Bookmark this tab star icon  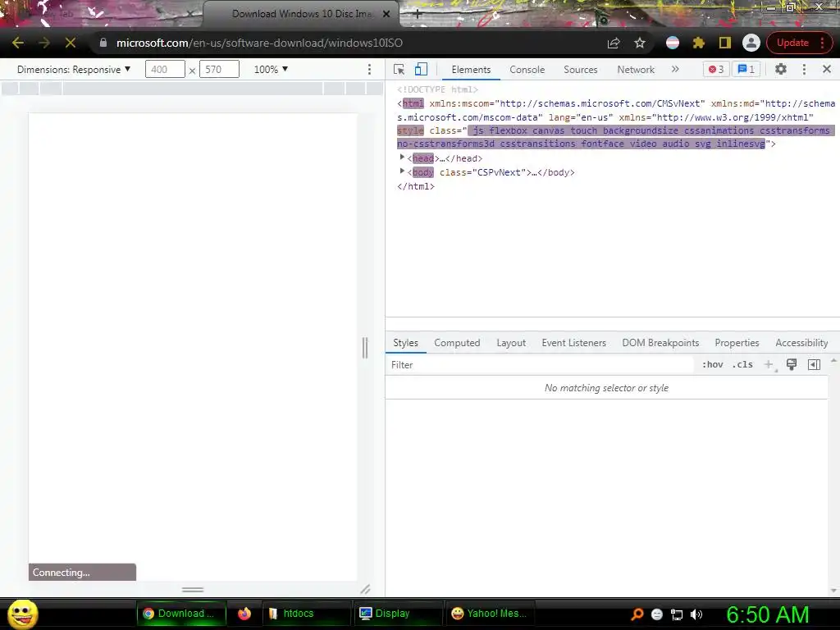(640, 43)
